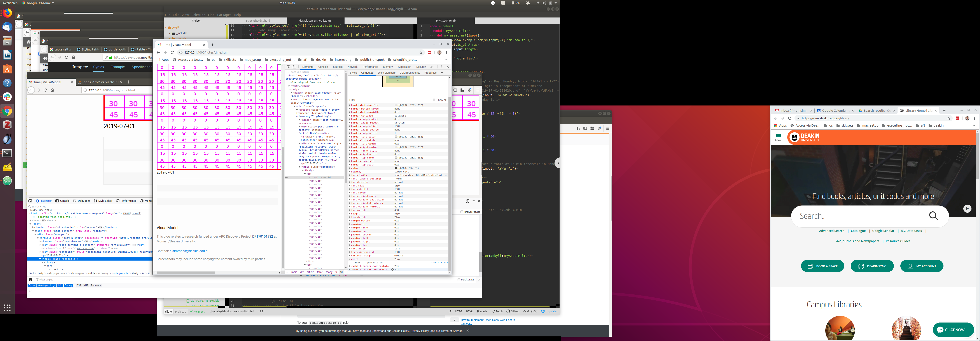
Task: Click BOOK A SPACE button
Action: point(822,266)
